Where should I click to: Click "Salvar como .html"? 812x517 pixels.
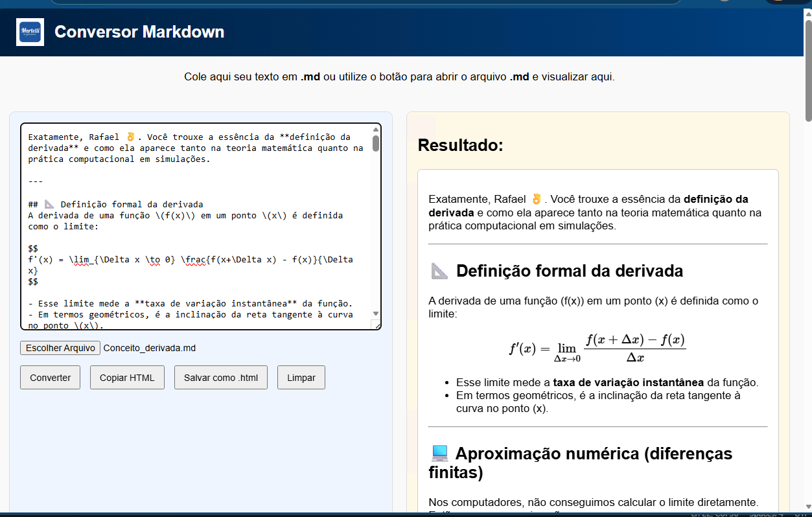click(x=220, y=377)
